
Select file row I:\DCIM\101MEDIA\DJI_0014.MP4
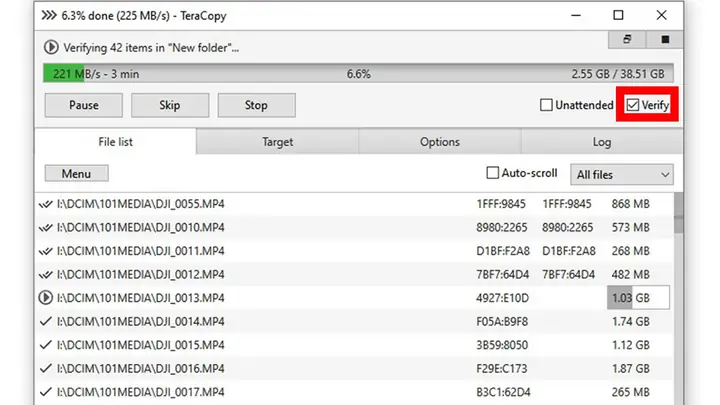(354, 321)
